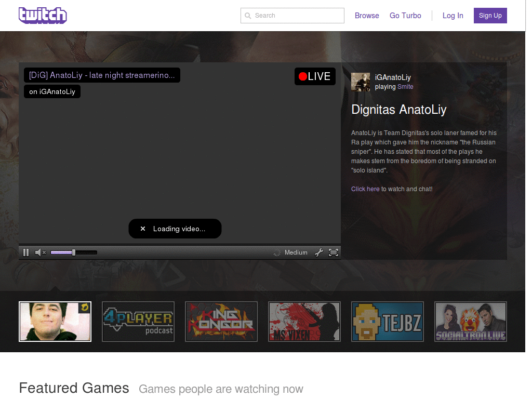The width and height of the screenshot is (532, 399).
Task: Open the stream title link '[DiG] AnatoLiy - late night streamerino...'
Action: [102, 75]
